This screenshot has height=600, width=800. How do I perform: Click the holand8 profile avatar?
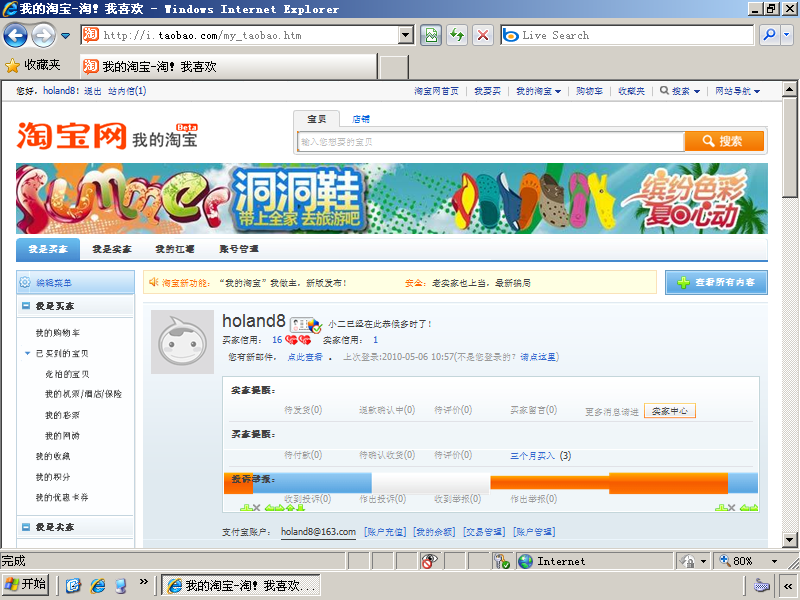point(182,342)
